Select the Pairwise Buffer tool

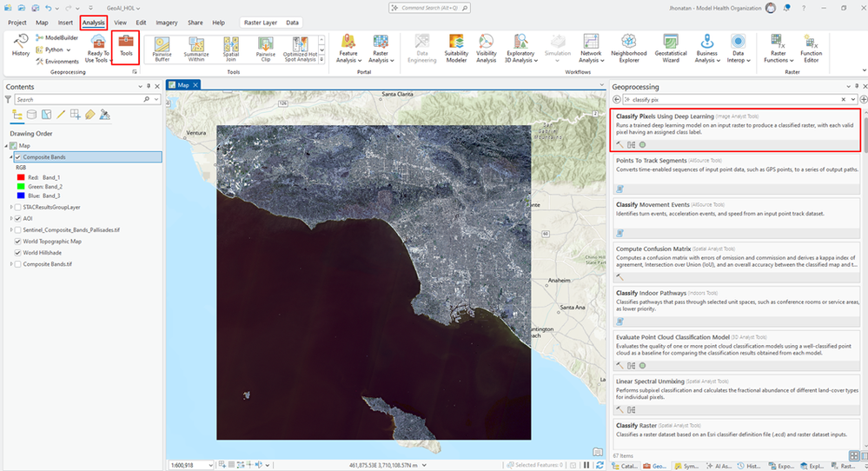tap(162, 49)
